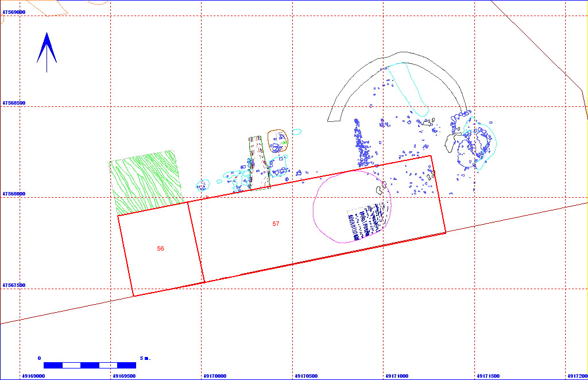Click the "5 m." scale label
Screen dimensions: 588x380
click(145, 358)
